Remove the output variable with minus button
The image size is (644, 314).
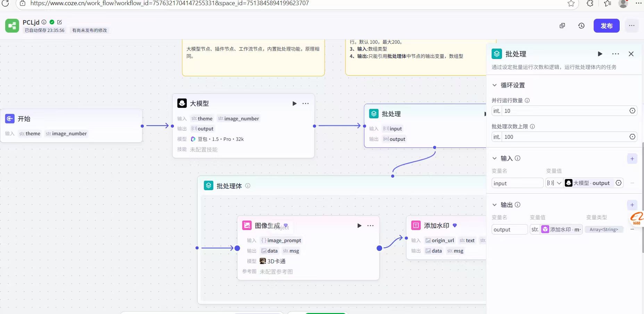632,229
